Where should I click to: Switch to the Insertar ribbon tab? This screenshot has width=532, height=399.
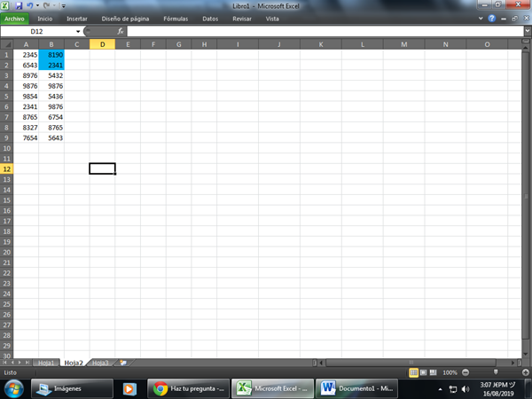click(x=77, y=19)
